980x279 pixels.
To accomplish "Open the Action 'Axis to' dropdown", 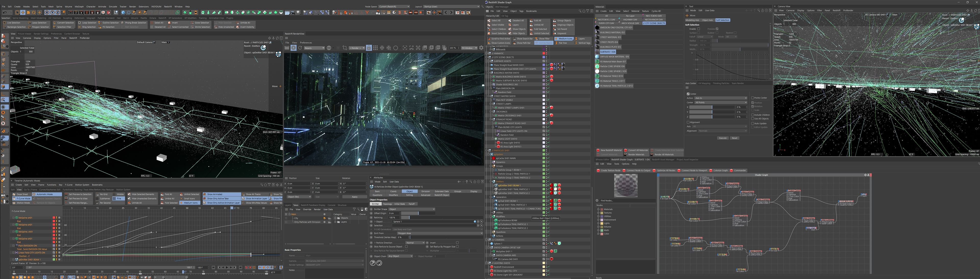I will pyautogui.click(x=721, y=98).
